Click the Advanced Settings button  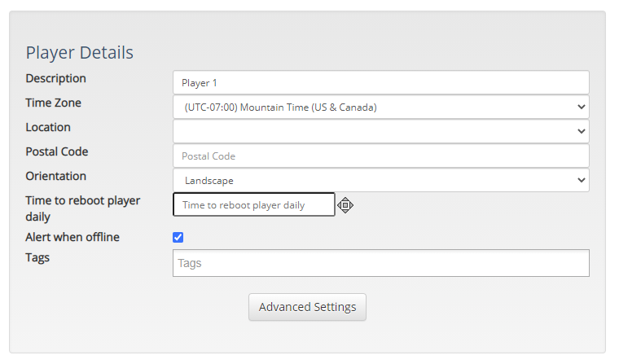click(x=308, y=307)
